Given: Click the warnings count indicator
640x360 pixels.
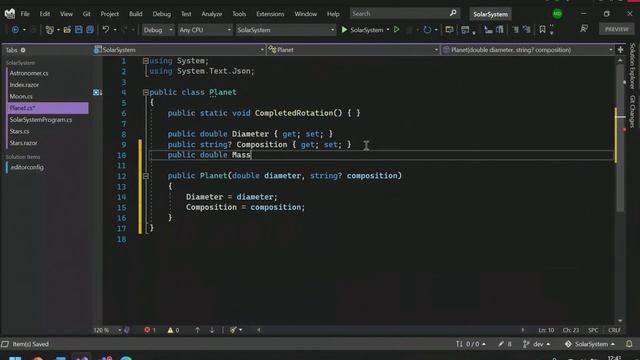Looking at the screenshot, I should pos(173,330).
